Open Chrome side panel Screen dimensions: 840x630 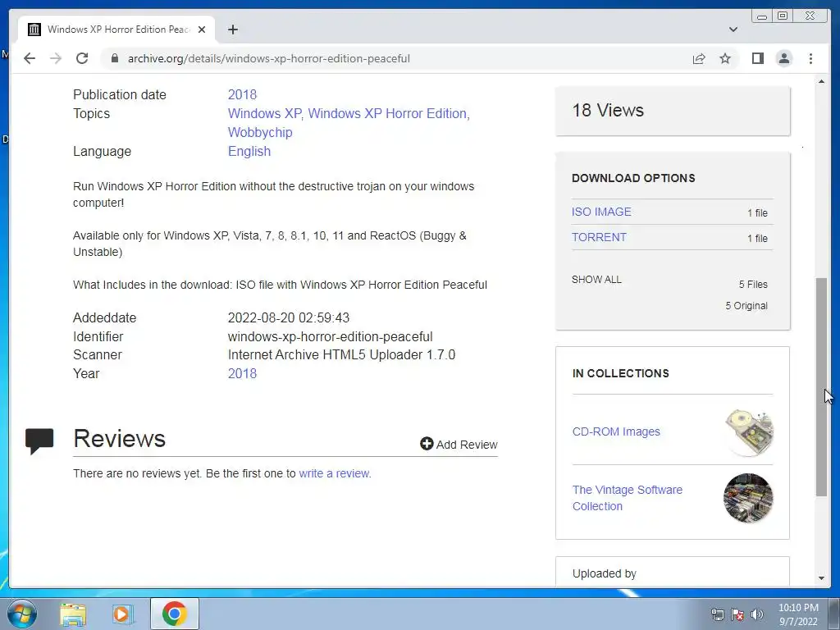tap(757, 58)
